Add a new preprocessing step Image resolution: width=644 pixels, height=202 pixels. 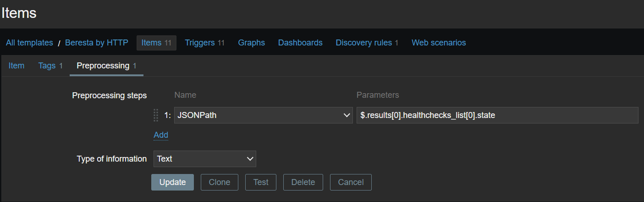[x=161, y=135]
